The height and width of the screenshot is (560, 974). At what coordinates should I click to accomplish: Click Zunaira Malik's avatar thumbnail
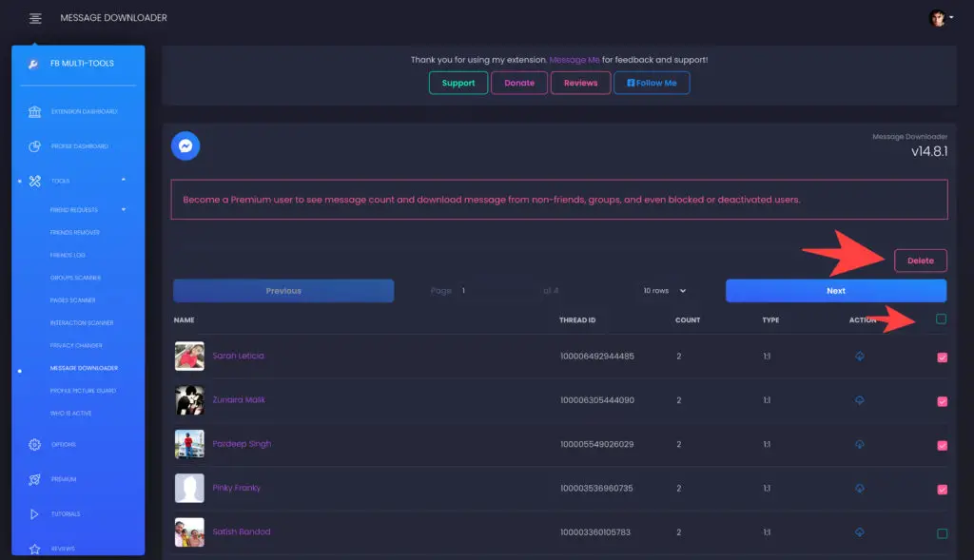coord(189,400)
